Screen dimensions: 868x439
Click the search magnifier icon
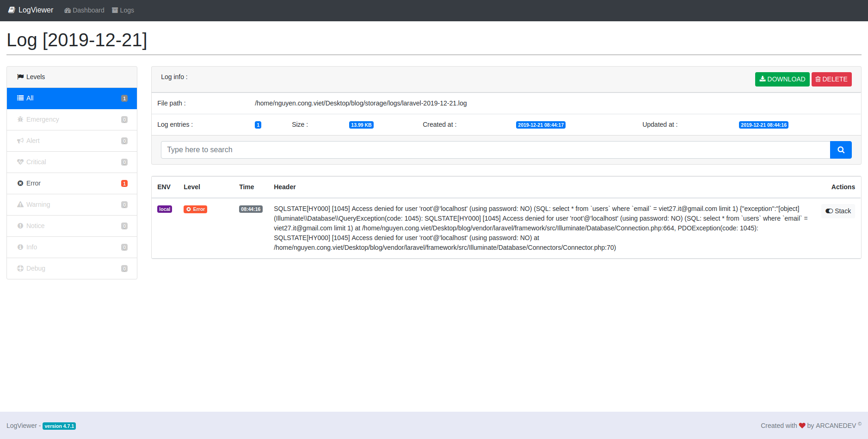(841, 149)
